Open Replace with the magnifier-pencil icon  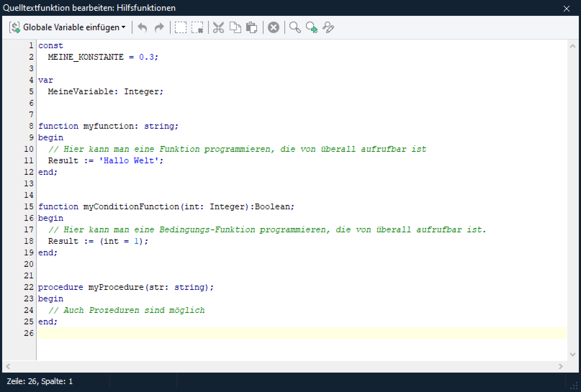coord(328,27)
